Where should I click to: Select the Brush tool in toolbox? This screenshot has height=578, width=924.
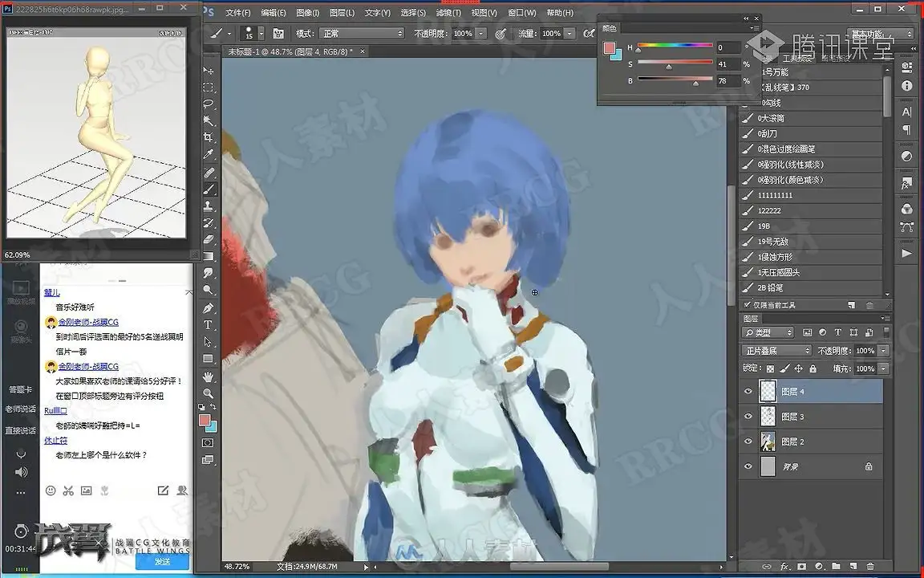click(209, 189)
